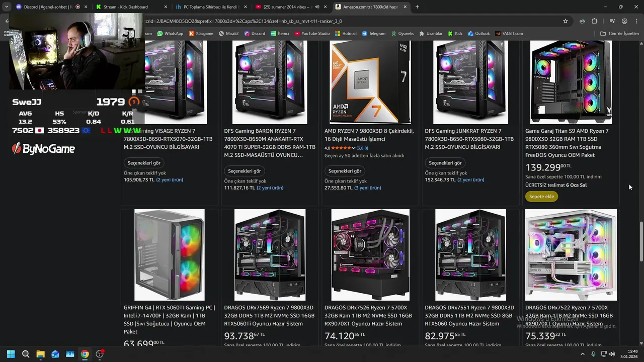
Task: Click the white DRAGOS DRx7522 case image
Action: point(571,255)
